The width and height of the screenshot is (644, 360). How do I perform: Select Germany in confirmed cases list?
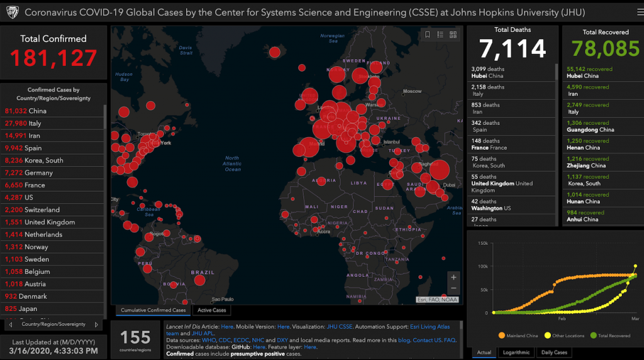[x=52, y=173]
